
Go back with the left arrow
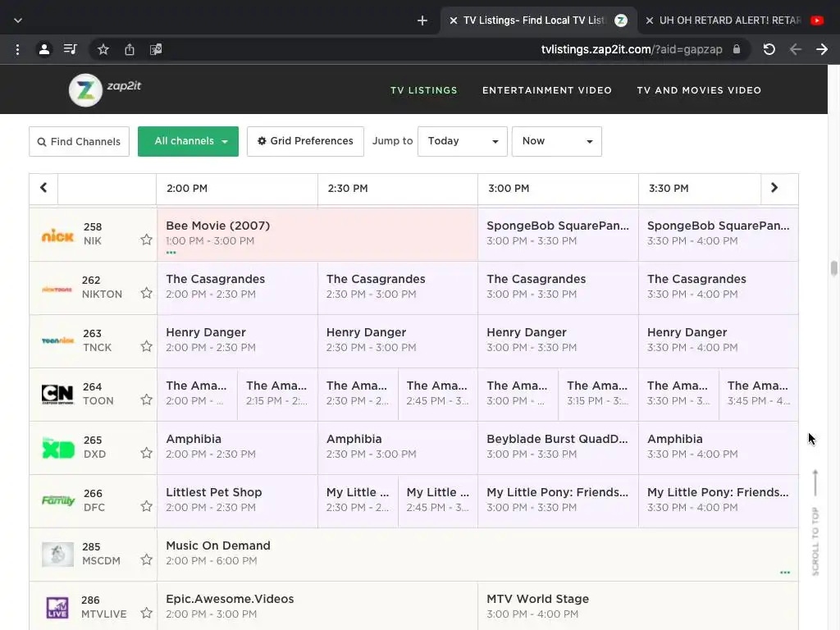(x=796, y=50)
